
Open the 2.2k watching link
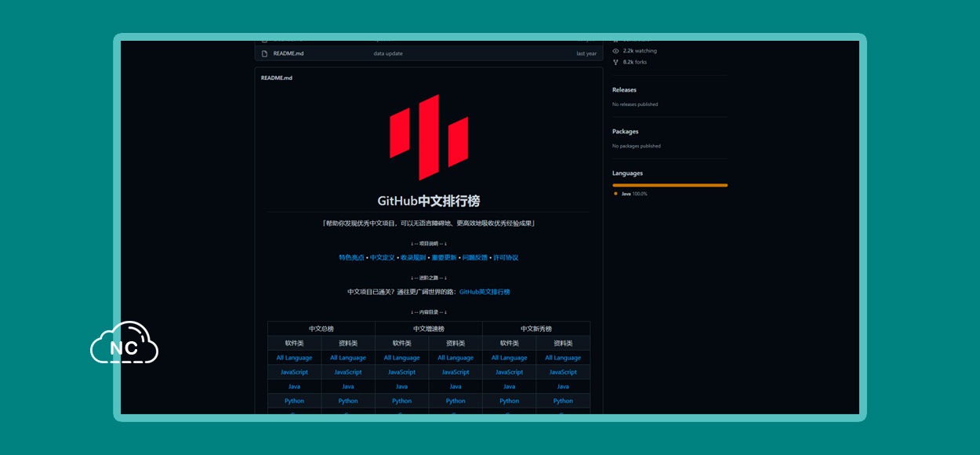pos(640,51)
